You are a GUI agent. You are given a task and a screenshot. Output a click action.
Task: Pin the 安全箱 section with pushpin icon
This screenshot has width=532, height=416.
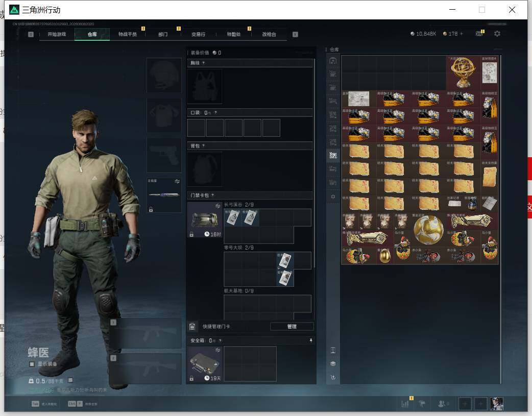311,340
